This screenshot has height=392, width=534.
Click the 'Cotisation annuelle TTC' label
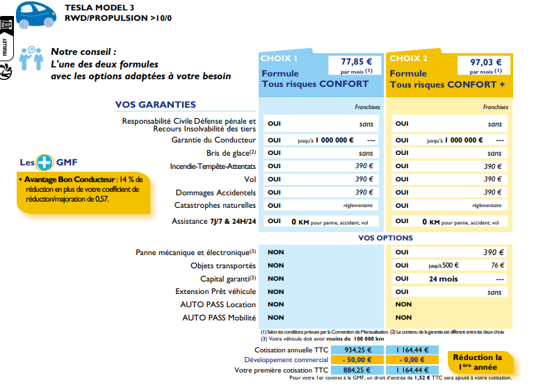pyautogui.click(x=291, y=350)
